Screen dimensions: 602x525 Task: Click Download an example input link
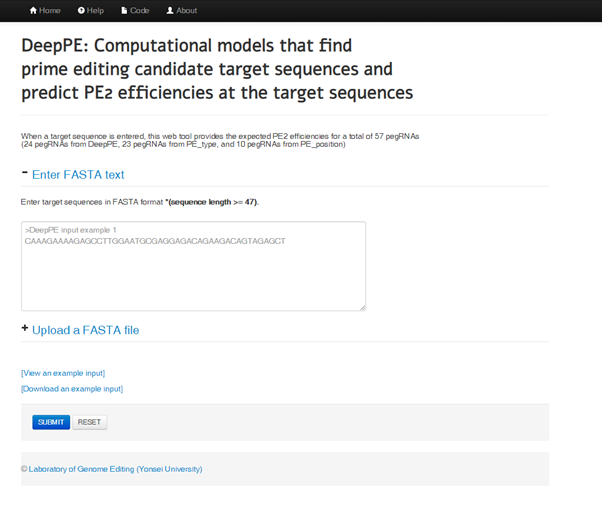click(72, 389)
